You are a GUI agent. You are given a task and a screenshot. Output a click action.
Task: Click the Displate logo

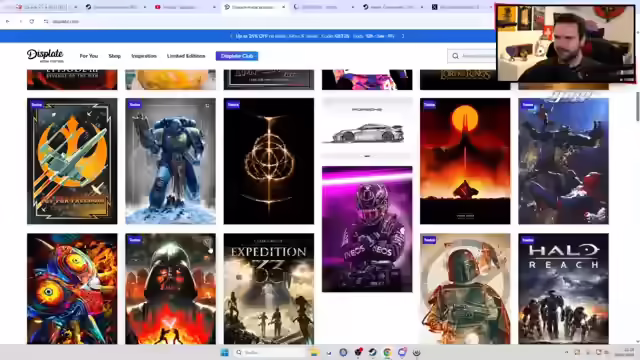(x=45, y=56)
